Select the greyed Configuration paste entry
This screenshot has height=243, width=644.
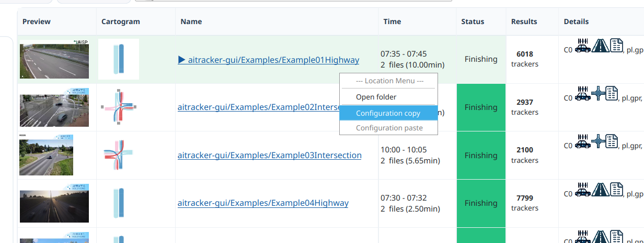(389, 128)
